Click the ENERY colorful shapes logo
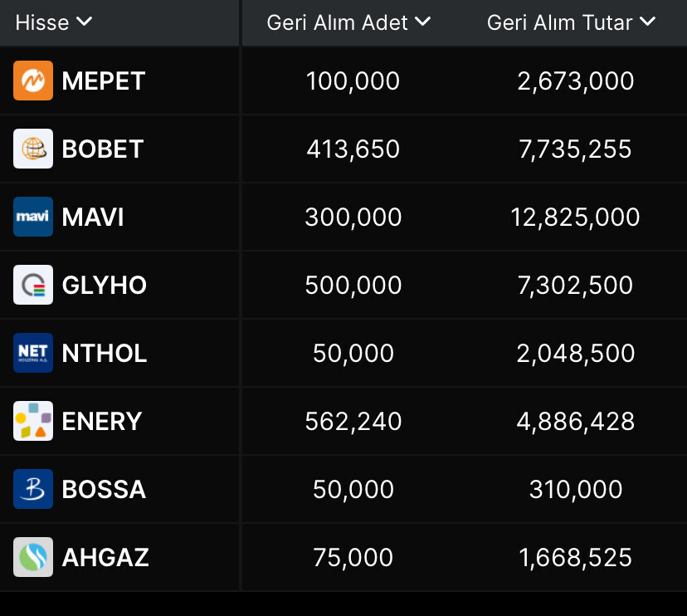The image size is (687, 616). coord(33,421)
